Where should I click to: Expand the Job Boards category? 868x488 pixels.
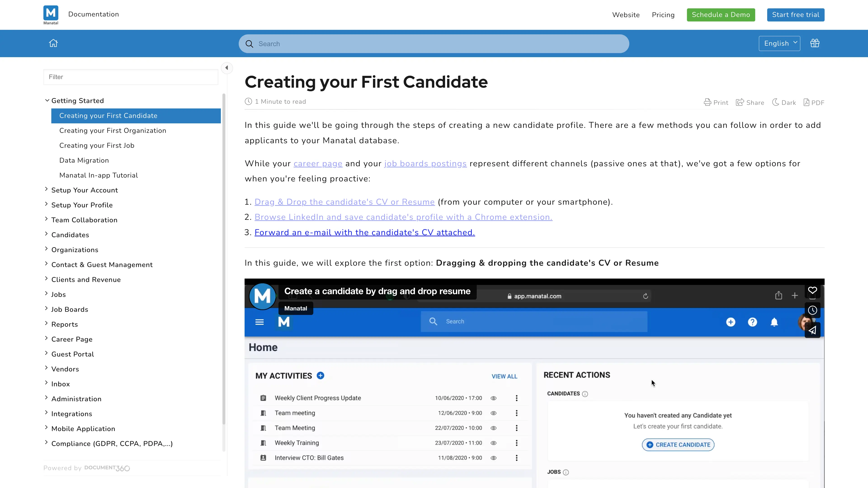pos(46,308)
